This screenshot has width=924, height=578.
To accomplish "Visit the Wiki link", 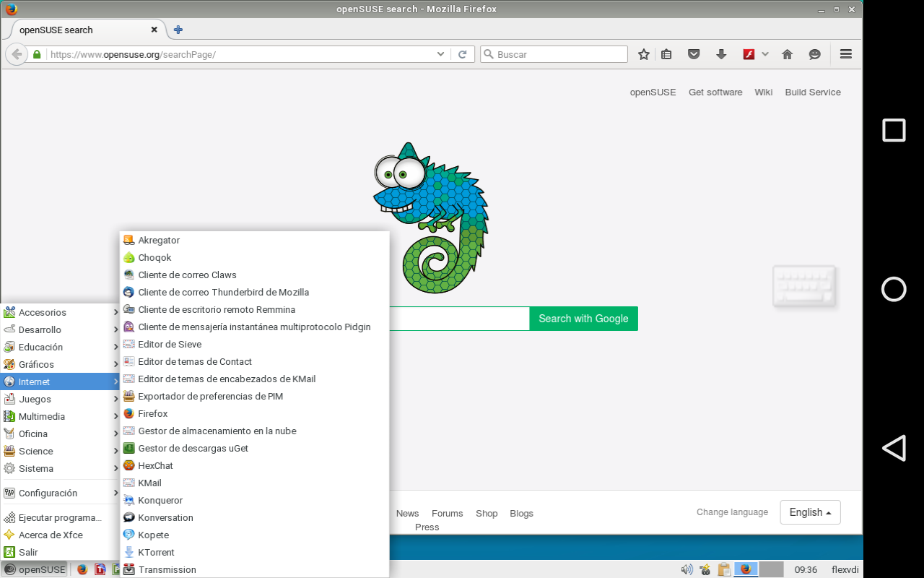I will (763, 92).
